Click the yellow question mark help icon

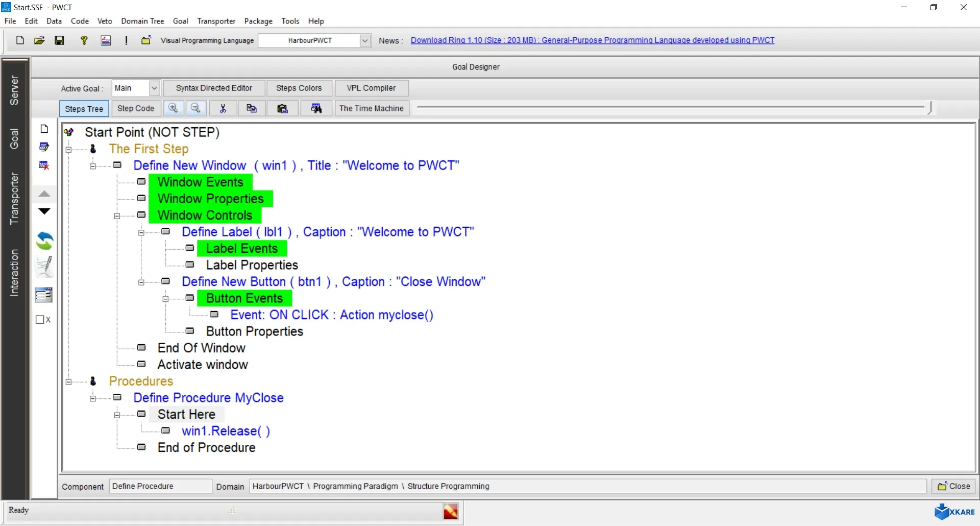coord(84,40)
